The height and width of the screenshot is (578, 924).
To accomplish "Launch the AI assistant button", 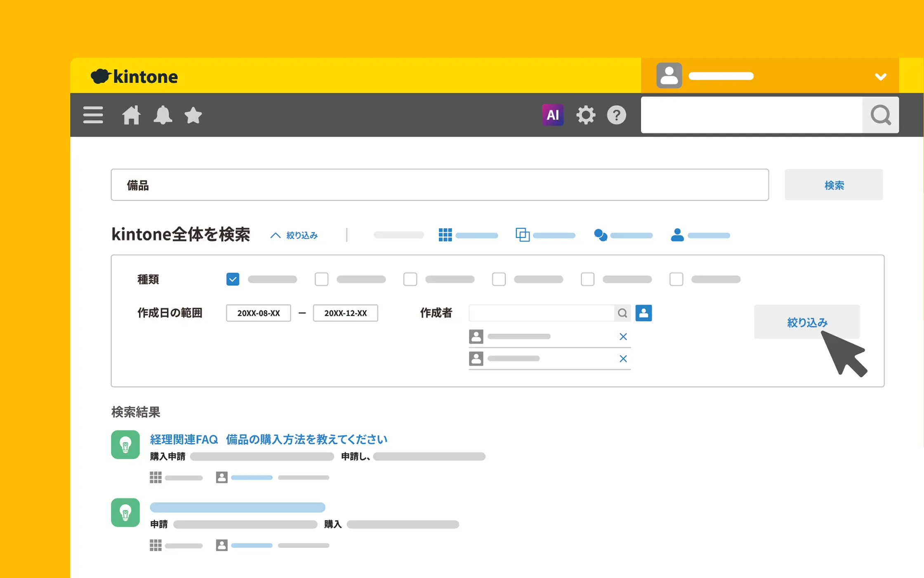I will (552, 115).
